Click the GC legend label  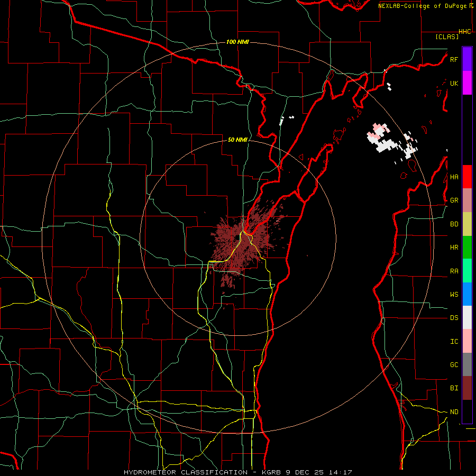(454, 365)
